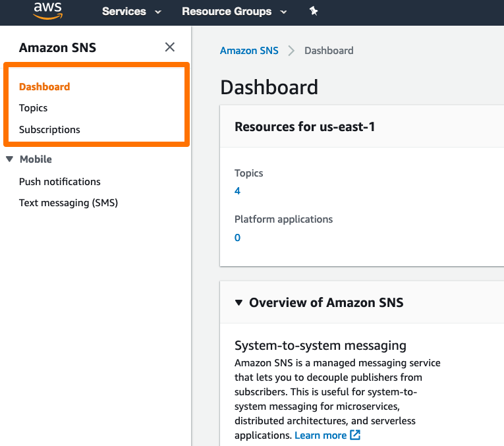Click the Topics count 4 link
This screenshot has height=446, width=504.
click(237, 191)
